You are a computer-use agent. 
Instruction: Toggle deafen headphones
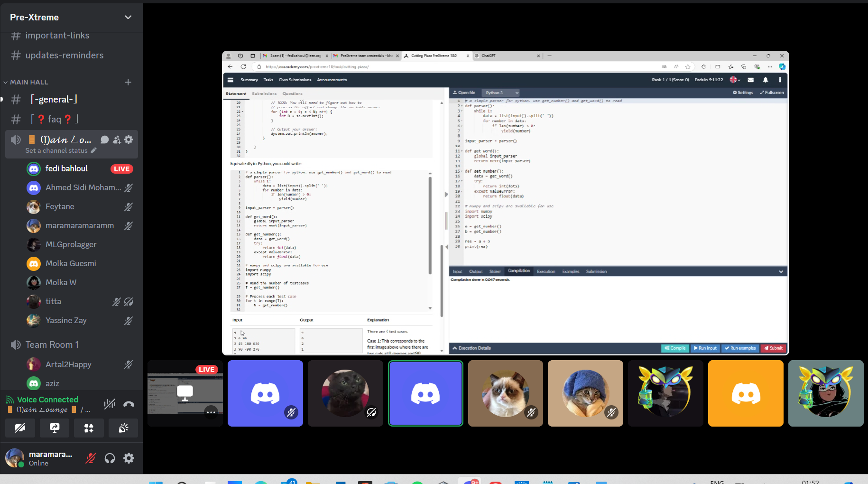[x=110, y=458]
